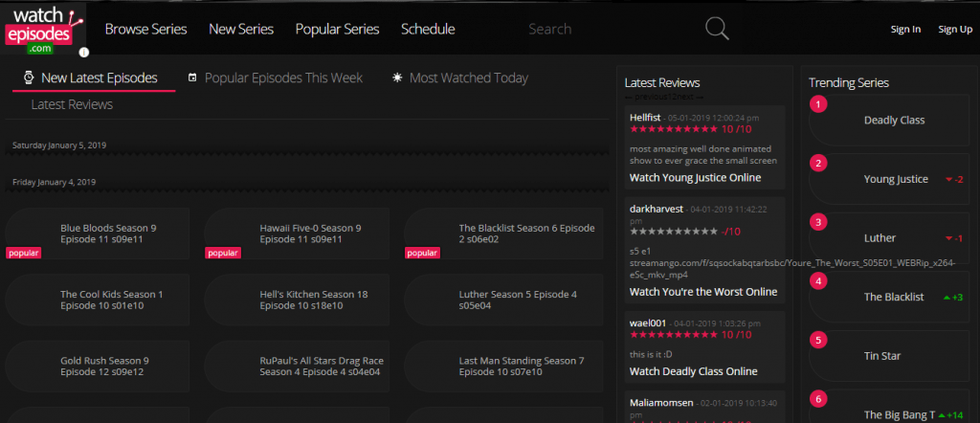Click reviewer name Maliamomsen
Screen dimensions: 980x423
click(661, 403)
